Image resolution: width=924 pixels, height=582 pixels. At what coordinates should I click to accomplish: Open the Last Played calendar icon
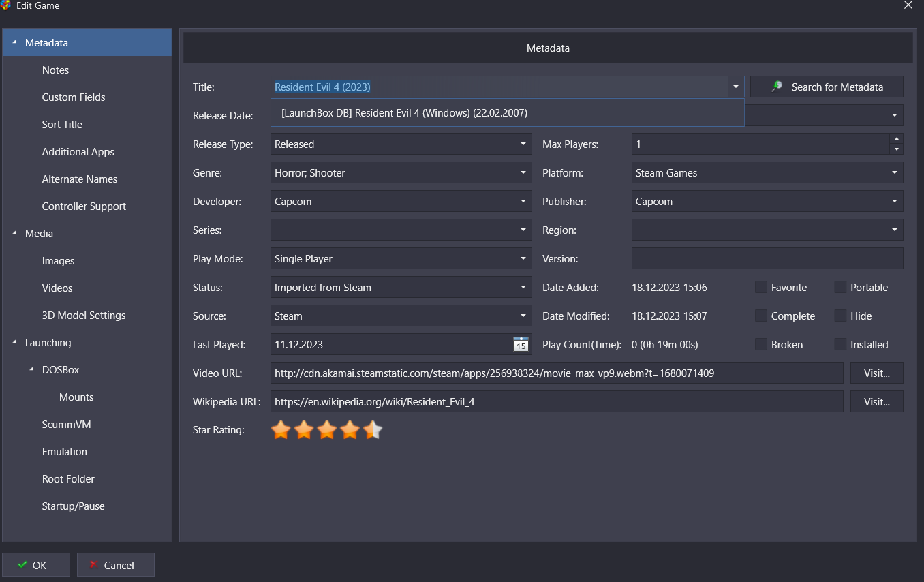point(521,344)
